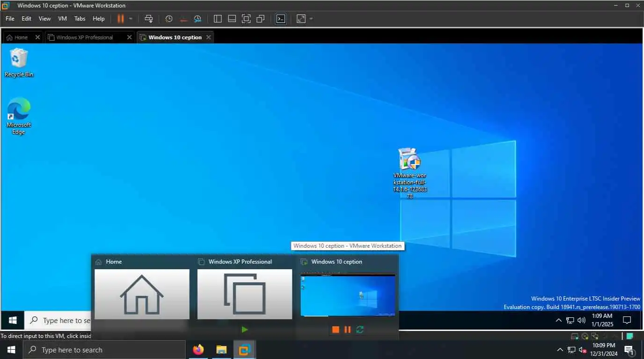Open the VM menu
The image size is (644, 359).
point(62,19)
